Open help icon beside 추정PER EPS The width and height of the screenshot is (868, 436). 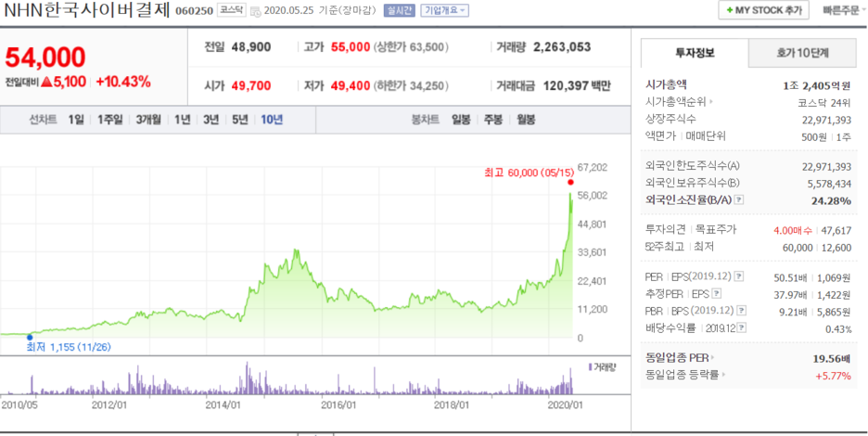717,293
